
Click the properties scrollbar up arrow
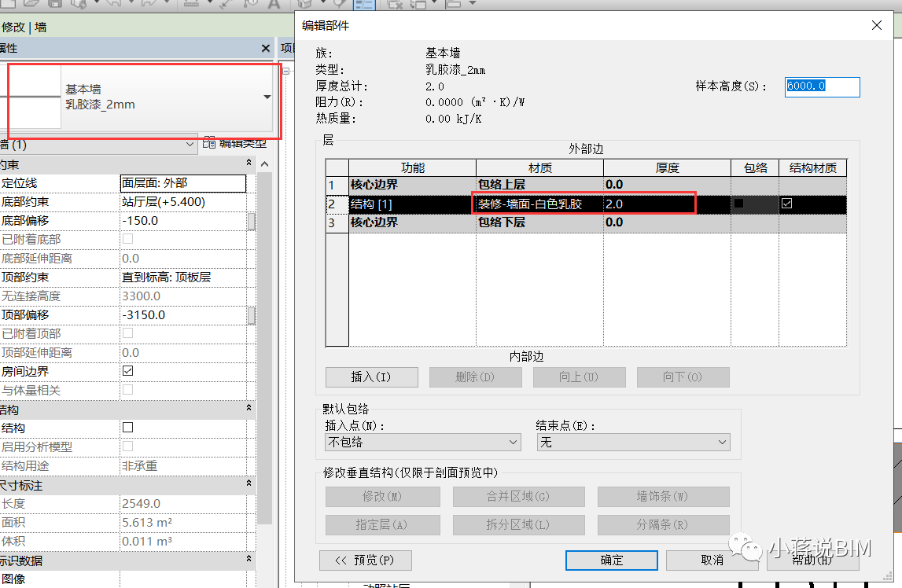(x=264, y=164)
